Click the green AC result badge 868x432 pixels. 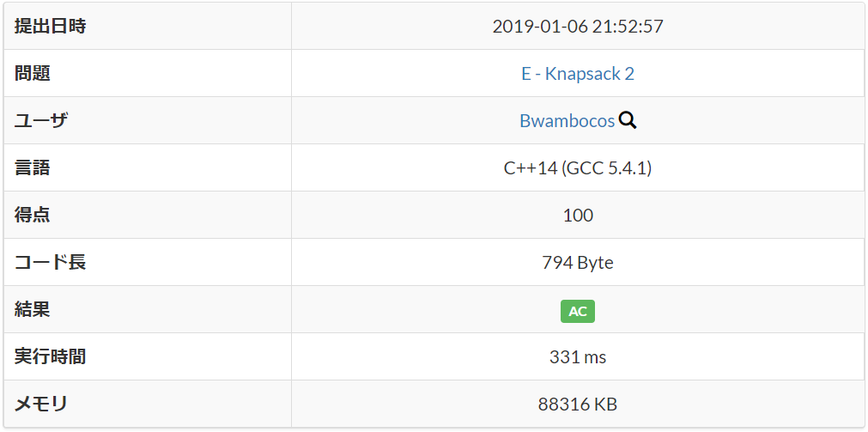577,311
